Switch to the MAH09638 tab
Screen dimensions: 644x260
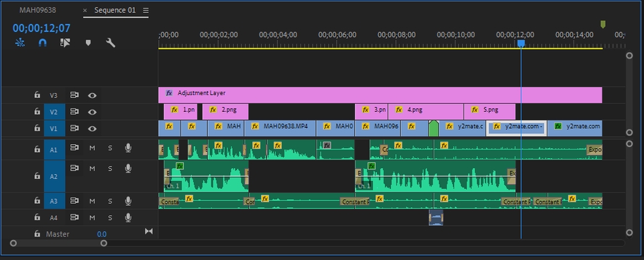click(x=38, y=10)
